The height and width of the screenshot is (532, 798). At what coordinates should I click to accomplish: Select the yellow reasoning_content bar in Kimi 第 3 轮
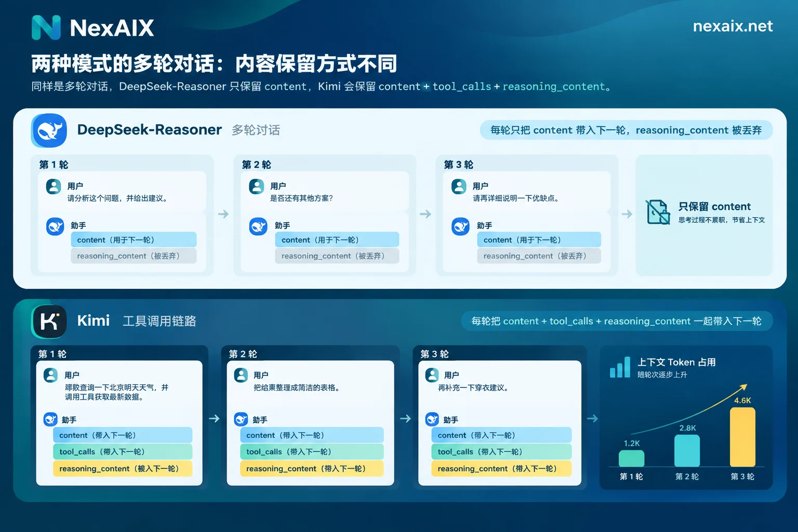point(501,468)
